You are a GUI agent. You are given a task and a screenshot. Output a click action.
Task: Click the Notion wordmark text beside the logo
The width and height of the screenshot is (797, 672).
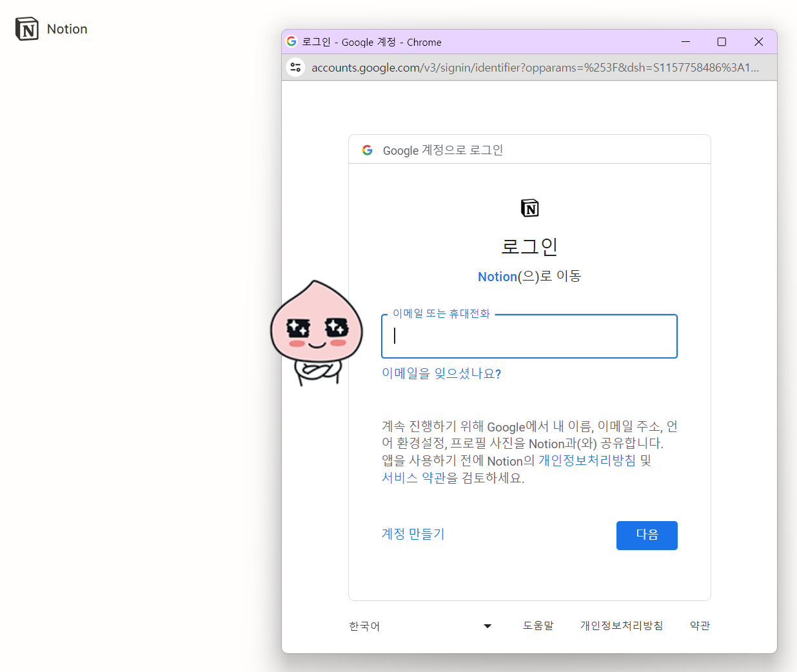pos(67,29)
